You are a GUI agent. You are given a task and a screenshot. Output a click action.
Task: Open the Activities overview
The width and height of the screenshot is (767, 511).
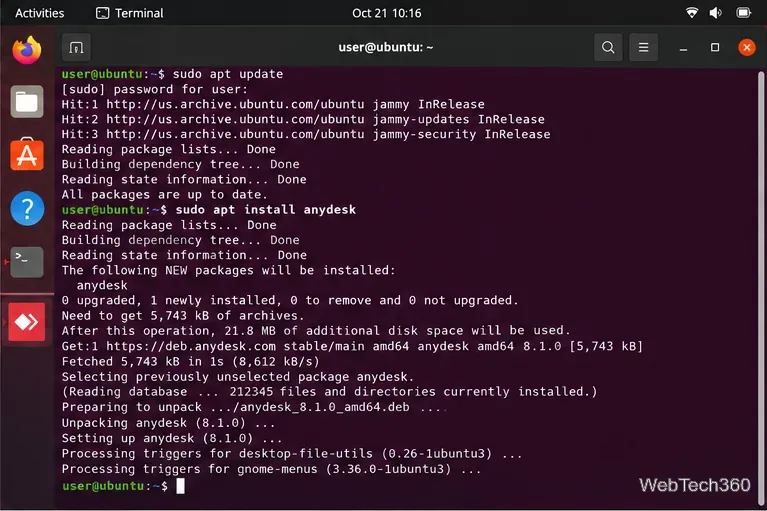point(40,13)
